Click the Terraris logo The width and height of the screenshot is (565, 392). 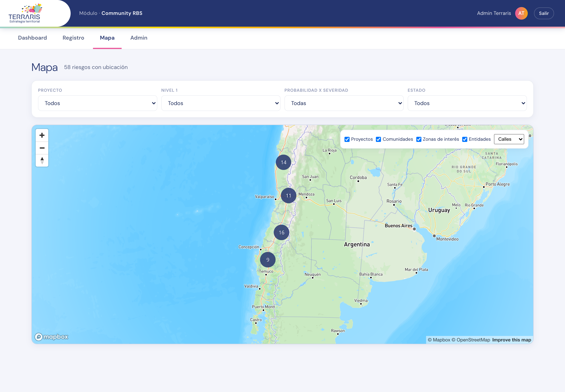25,13
